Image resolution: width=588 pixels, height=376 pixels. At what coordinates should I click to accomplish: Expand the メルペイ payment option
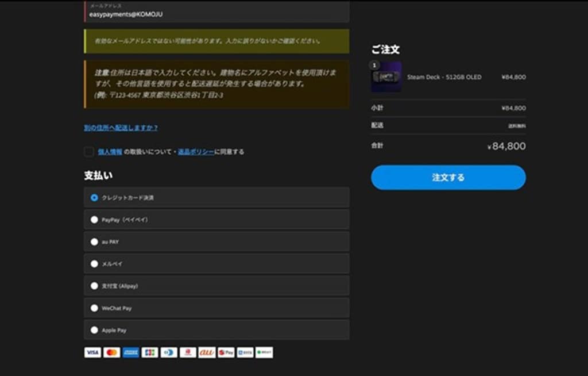pos(94,263)
